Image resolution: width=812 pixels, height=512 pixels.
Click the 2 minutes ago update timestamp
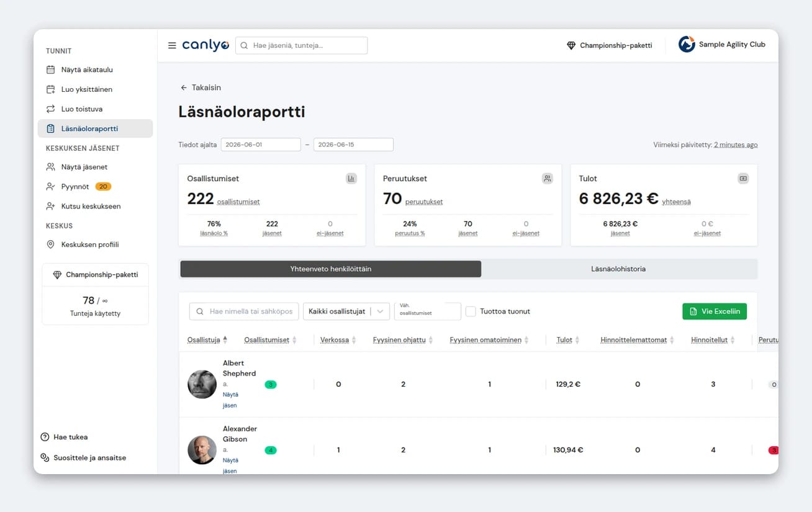click(x=736, y=145)
